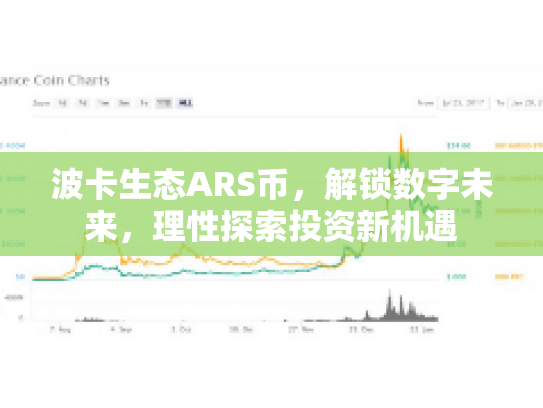Image resolution: width=543 pixels, height=408 pixels.
Task: Click the To date input field
Action: [x=526, y=103]
